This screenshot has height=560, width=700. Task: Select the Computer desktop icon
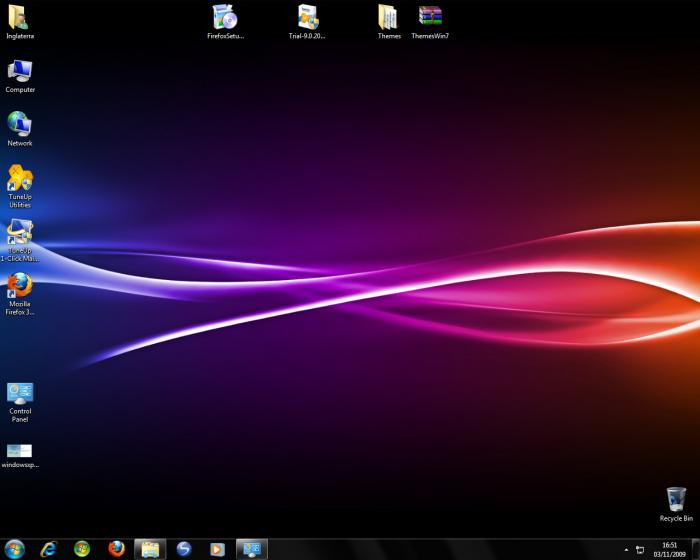pyautogui.click(x=20, y=72)
